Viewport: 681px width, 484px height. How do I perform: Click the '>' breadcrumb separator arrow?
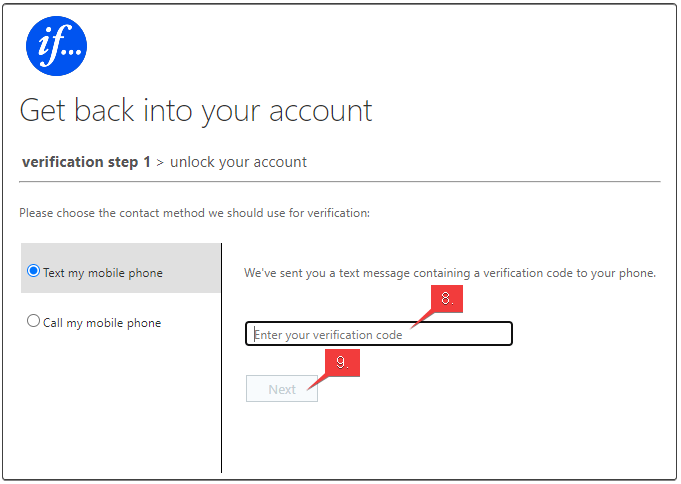(x=160, y=163)
